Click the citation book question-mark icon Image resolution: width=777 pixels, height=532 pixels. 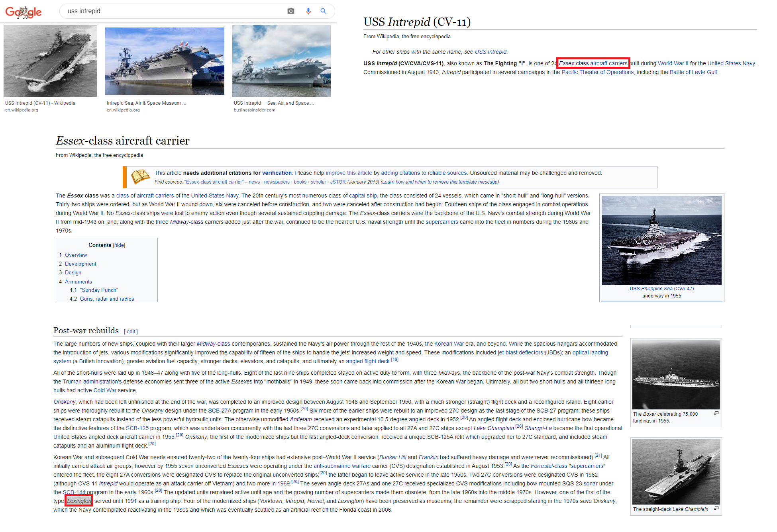click(140, 177)
